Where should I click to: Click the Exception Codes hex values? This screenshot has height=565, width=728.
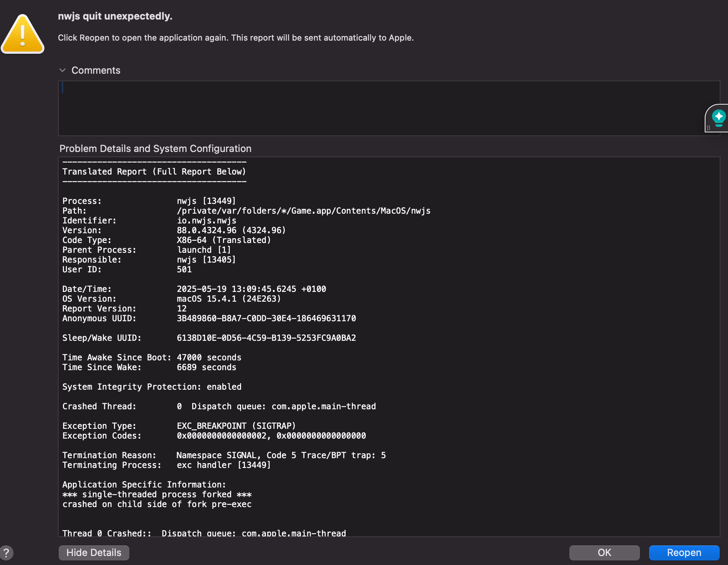coord(271,436)
